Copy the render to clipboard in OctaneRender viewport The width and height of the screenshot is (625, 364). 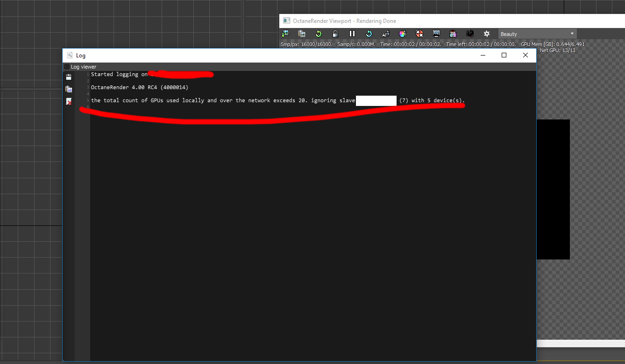[x=302, y=34]
